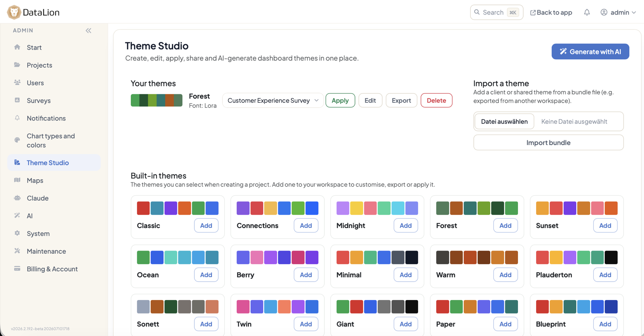Add the Sonett theme
Viewport: 644px width, 336px height.
206,324
